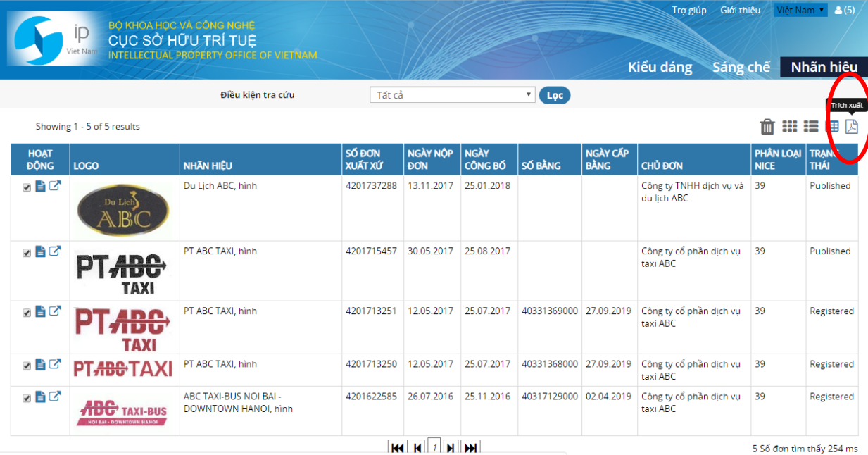
Task: Select the Nhãn hiệu tab
Action: pyautogui.click(x=824, y=67)
